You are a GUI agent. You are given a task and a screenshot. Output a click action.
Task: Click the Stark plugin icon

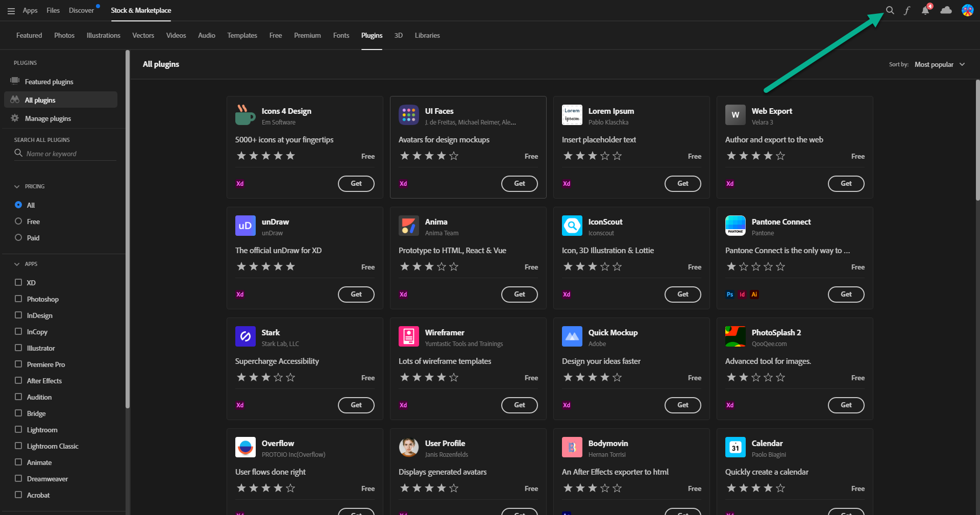point(246,336)
